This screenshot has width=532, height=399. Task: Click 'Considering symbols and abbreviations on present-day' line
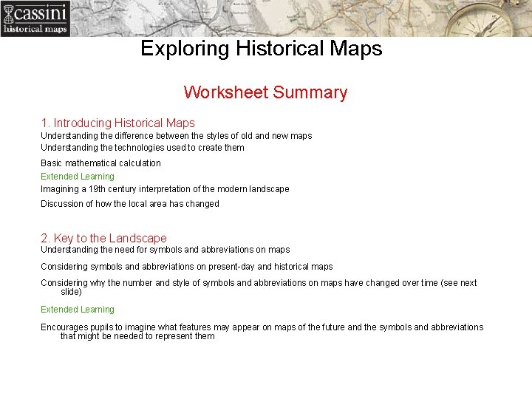click(187, 267)
